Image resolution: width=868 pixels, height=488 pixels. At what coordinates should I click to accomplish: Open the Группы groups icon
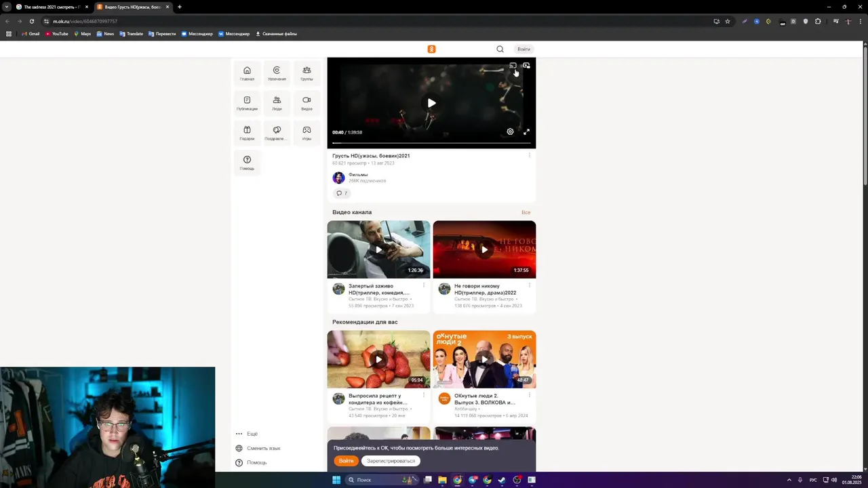[x=307, y=73]
